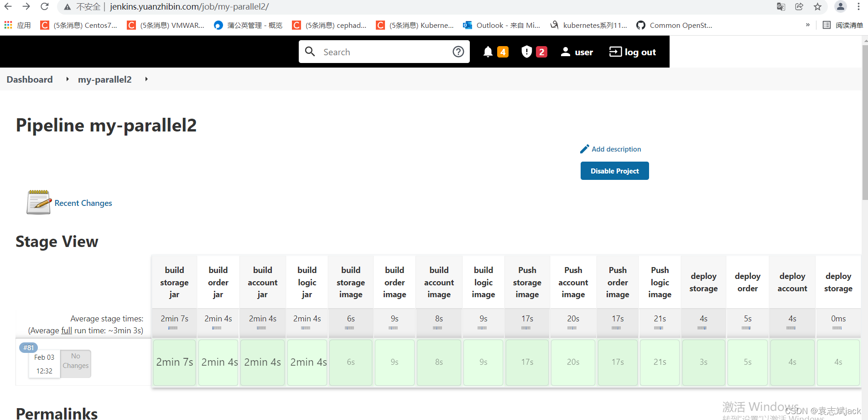Click the address bar URL

tap(189, 7)
